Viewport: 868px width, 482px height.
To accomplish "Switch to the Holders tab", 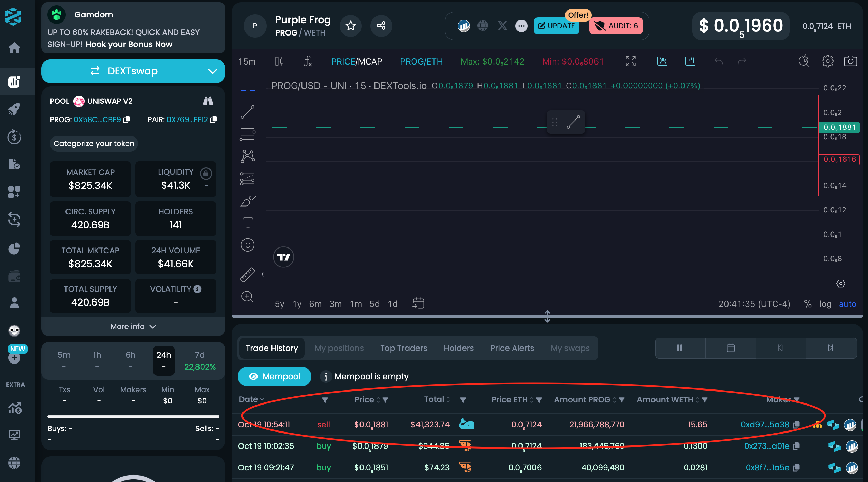I will tap(459, 348).
